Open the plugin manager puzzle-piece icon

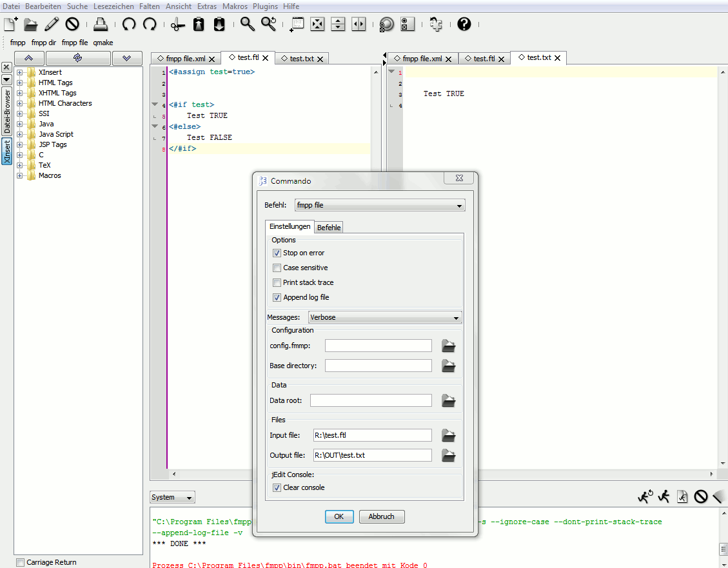[x=435, y=24]
